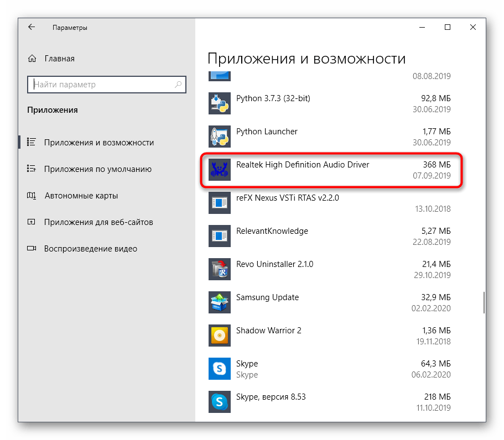This screenshot has width=504, height=440.
Task: Click the light-blue Skype store app icon
Action: [x=220, y=369]
